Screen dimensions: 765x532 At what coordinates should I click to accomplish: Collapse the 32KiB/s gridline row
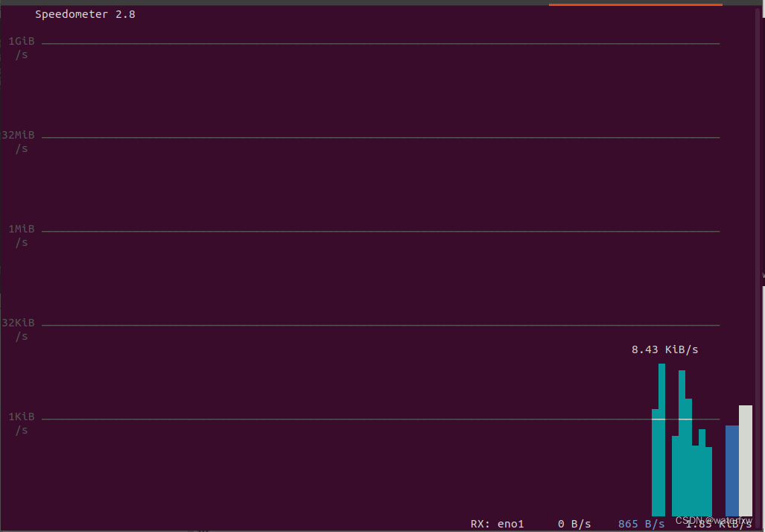[17, 329]
